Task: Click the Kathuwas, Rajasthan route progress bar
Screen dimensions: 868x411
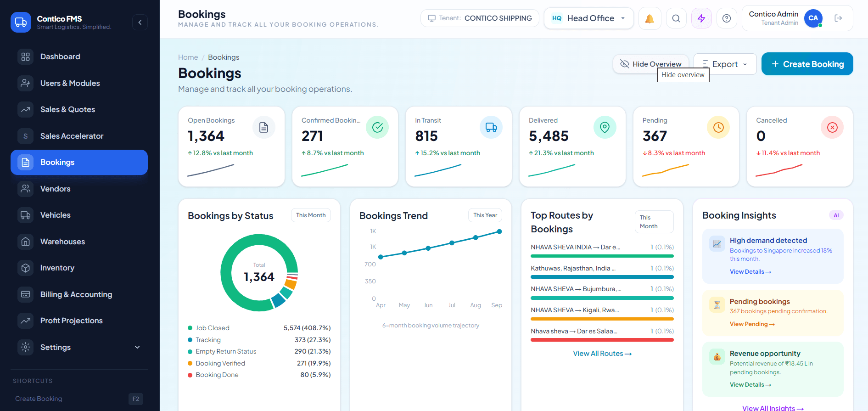Action: coord(602,277)
